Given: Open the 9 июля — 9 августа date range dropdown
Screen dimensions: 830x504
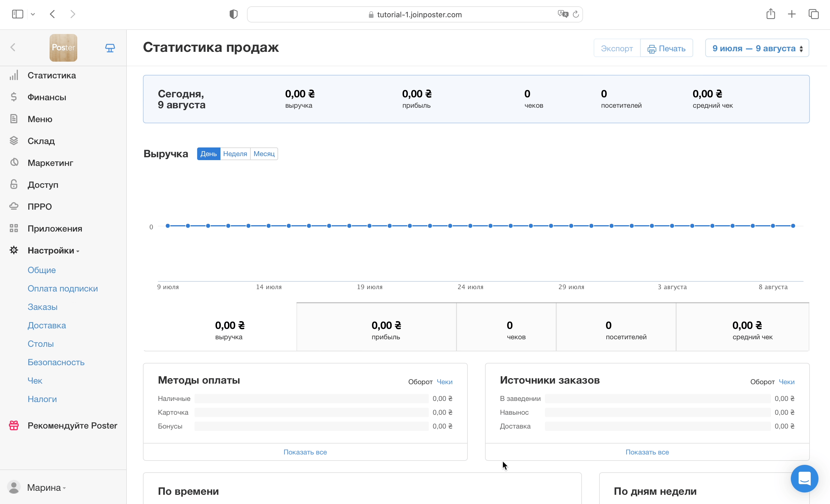Looking at the screenshot, I should click(757, 48).
